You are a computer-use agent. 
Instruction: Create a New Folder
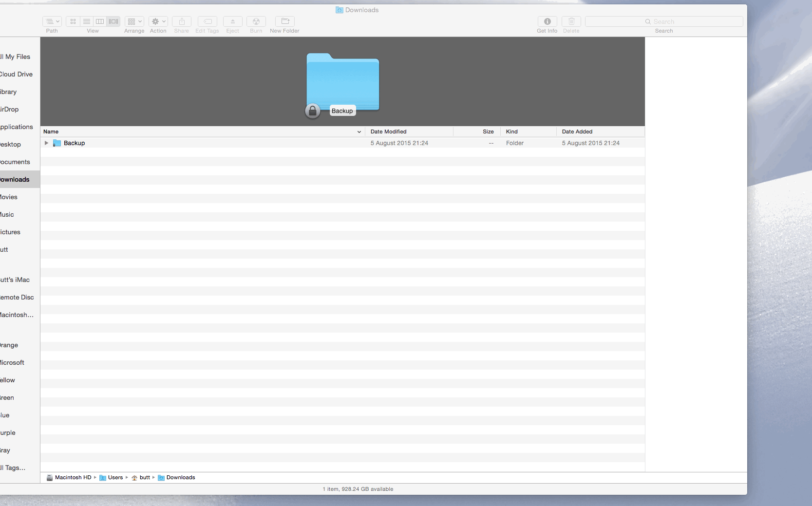tap(285, 21)
